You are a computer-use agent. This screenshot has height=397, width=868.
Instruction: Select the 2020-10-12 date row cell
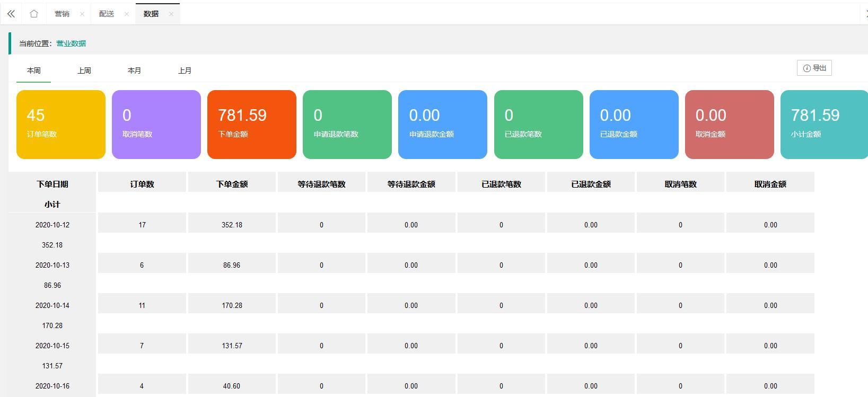pyautogui.click(x=52, y=225)
